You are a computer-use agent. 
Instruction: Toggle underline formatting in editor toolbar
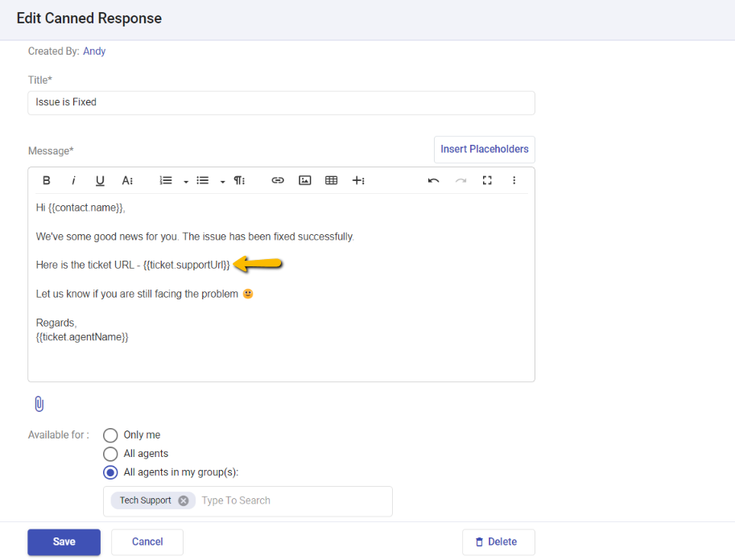100,180
